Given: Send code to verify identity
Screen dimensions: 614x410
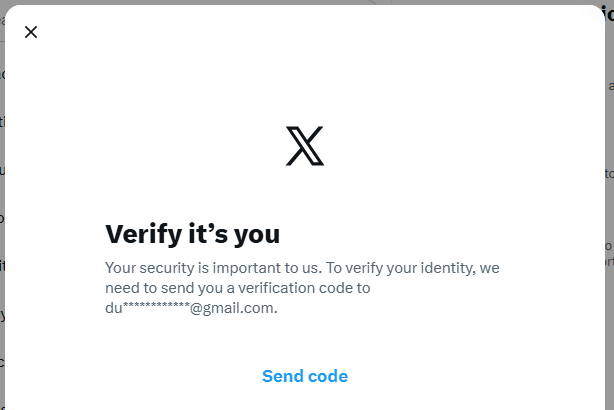Looking at the screenshot, I should [x=305, y=376].
